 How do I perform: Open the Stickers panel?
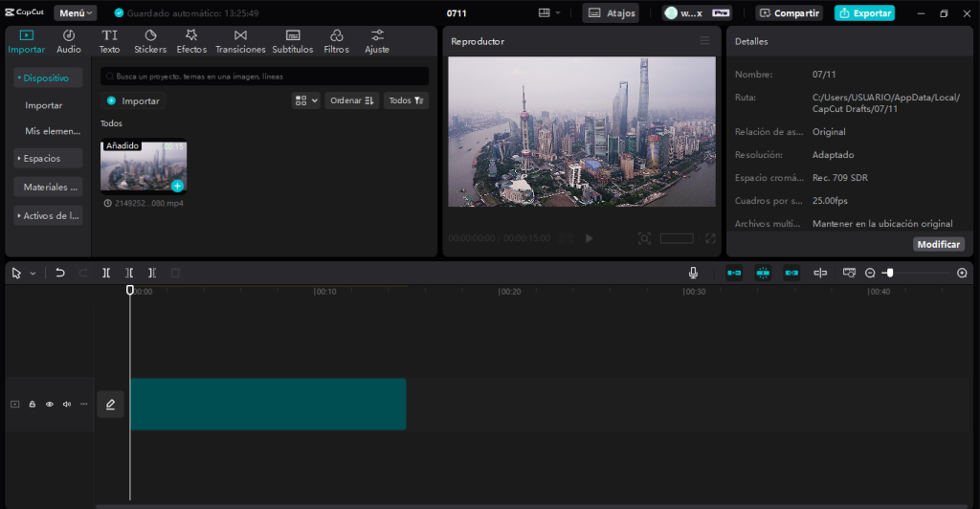click(x=150, y=41)
